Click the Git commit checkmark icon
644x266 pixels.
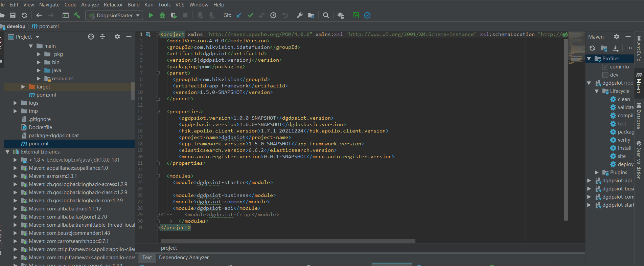coord(250,15)
